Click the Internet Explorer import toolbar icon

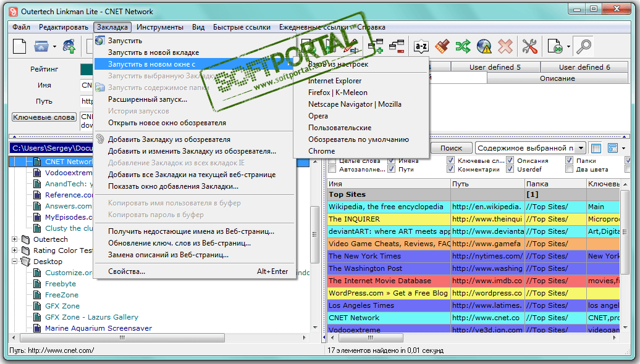point(69,46)
